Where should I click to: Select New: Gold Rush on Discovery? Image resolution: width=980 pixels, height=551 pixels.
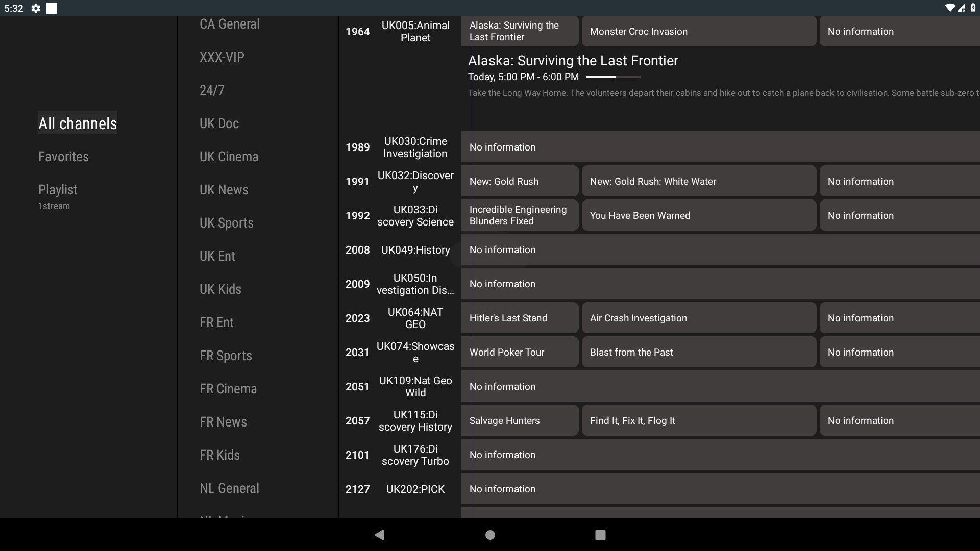[x=520, y=181]
